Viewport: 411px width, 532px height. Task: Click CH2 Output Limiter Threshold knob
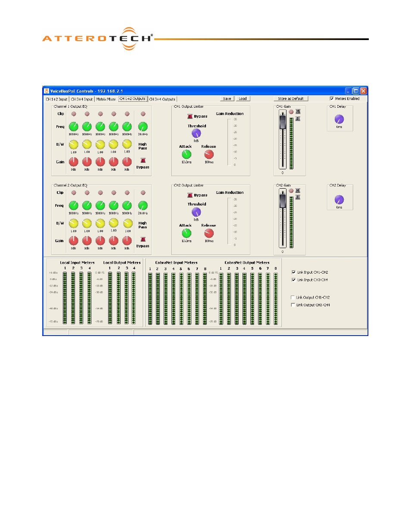pyautogui.click(x=196, y=212)
